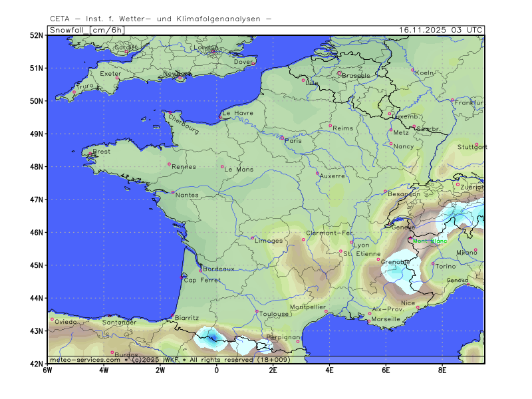Select the Torino city marker
This screenshot has width=532, height=399.
tap(433, 264)
